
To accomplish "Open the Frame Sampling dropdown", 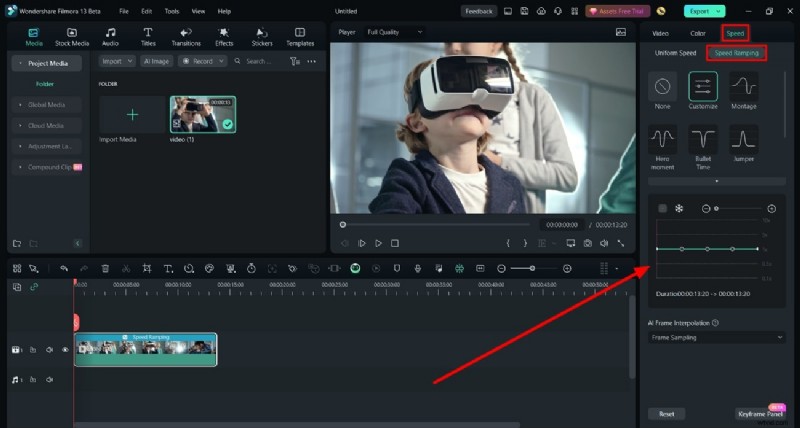I will click(x=717, y=338).
